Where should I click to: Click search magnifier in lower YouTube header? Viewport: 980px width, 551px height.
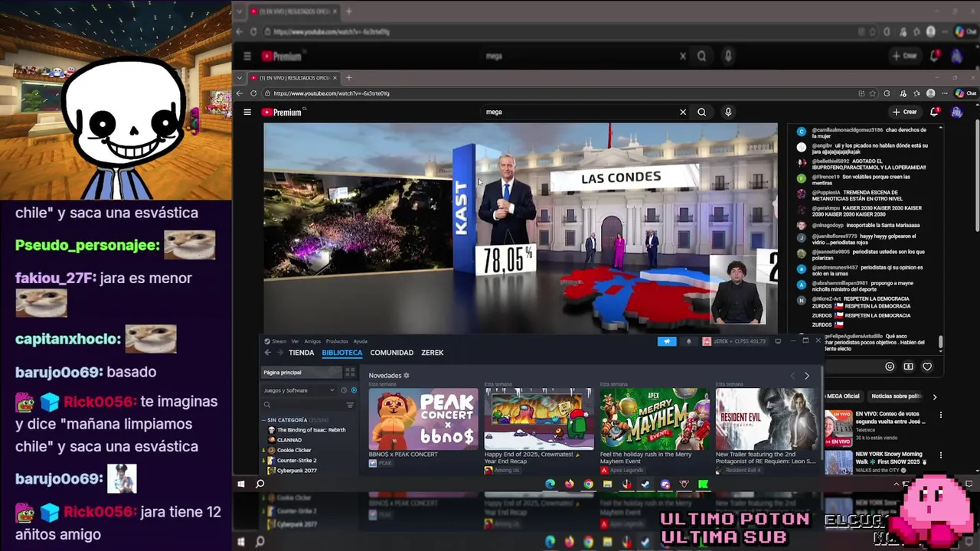click(701, 112)
